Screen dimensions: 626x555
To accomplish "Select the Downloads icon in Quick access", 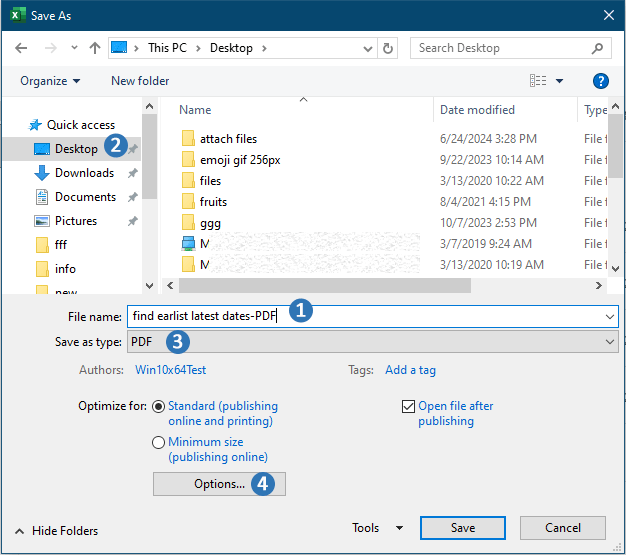I will pos(42,173).
